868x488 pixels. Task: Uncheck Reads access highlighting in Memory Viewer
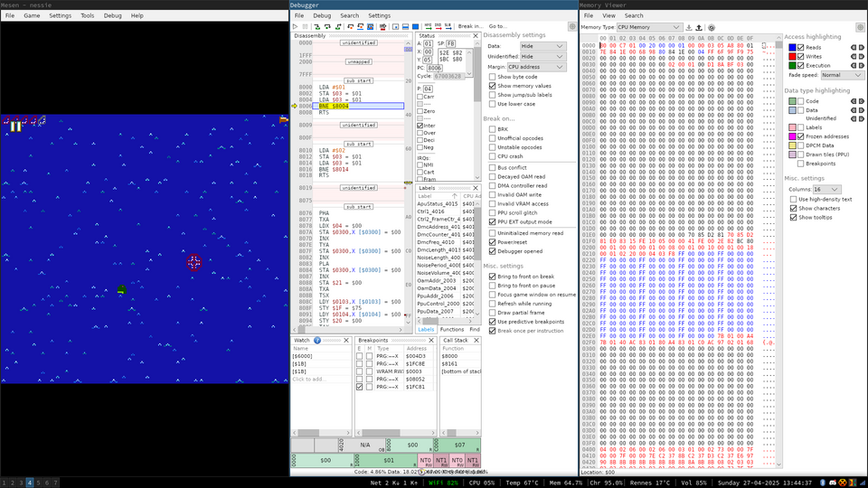[x=800, y=48]
